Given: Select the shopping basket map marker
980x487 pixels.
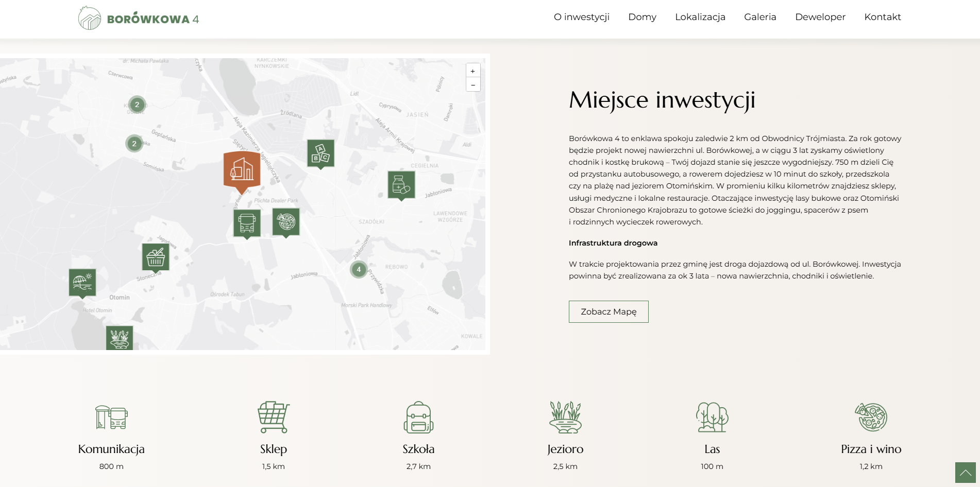Looking at the screenshot, I should pyautogui.click(x=156, y=257).
